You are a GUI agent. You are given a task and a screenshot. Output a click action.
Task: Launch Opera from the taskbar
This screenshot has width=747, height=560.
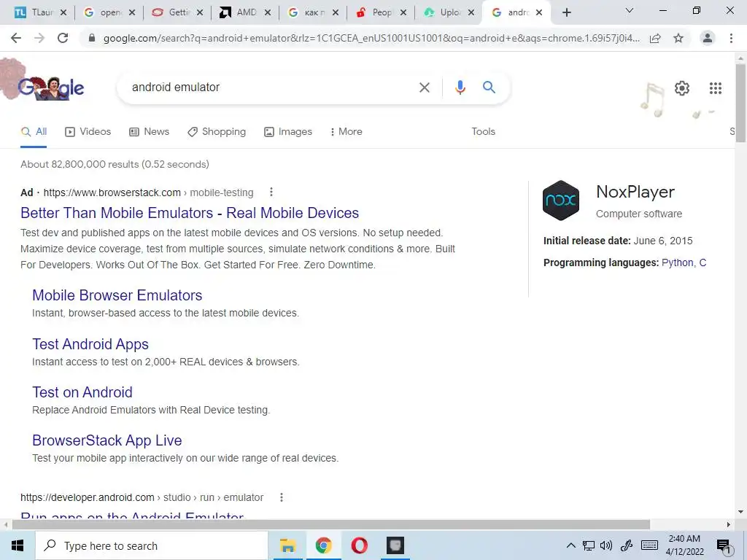pos(359,545)
